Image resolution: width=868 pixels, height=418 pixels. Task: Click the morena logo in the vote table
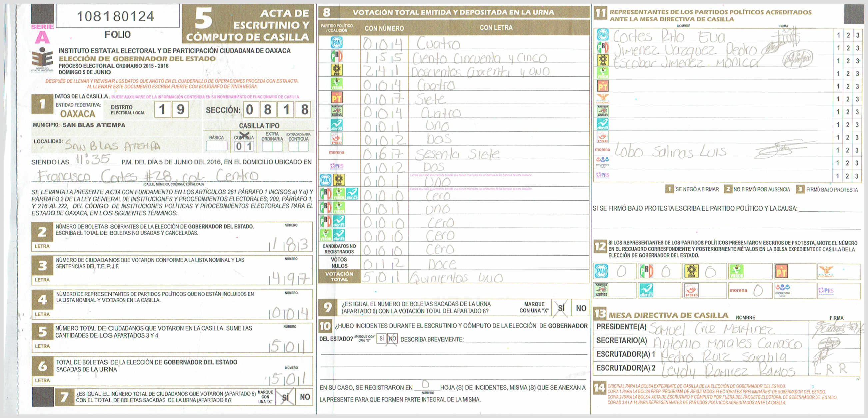(x=336, y=152)
